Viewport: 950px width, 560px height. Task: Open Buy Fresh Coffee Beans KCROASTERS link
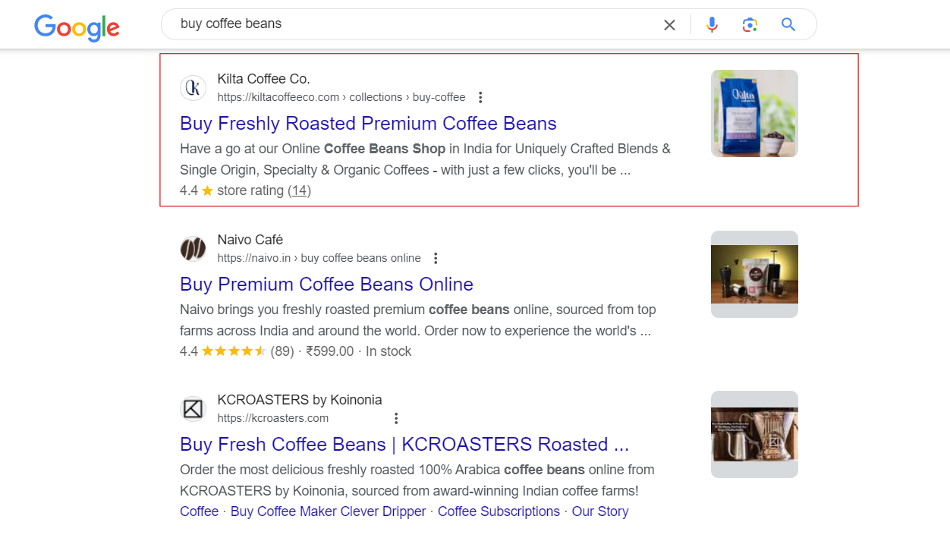pyautogui.click(x=404, y=445)
